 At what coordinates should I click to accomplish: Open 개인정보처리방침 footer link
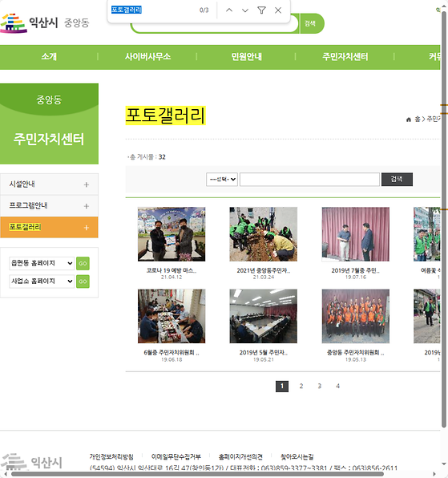[x=111, y=456]
